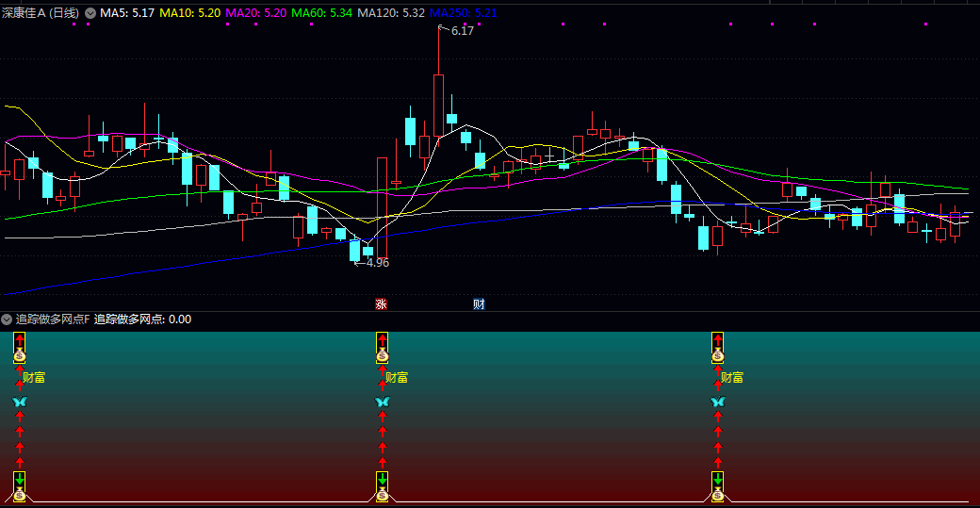Click the rightmost butterfly icon
980x508 pixels.
pos(717,401)
